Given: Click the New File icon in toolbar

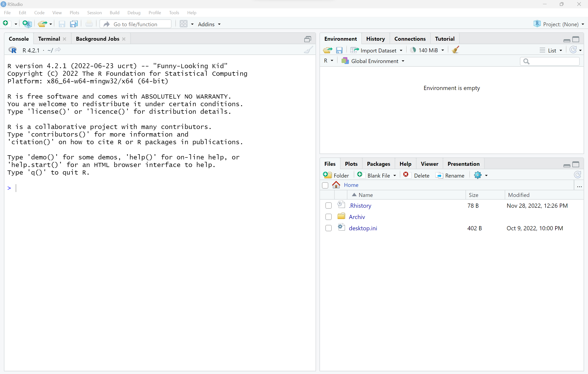Looking at the screenshot, I should [x=6, y=24].
